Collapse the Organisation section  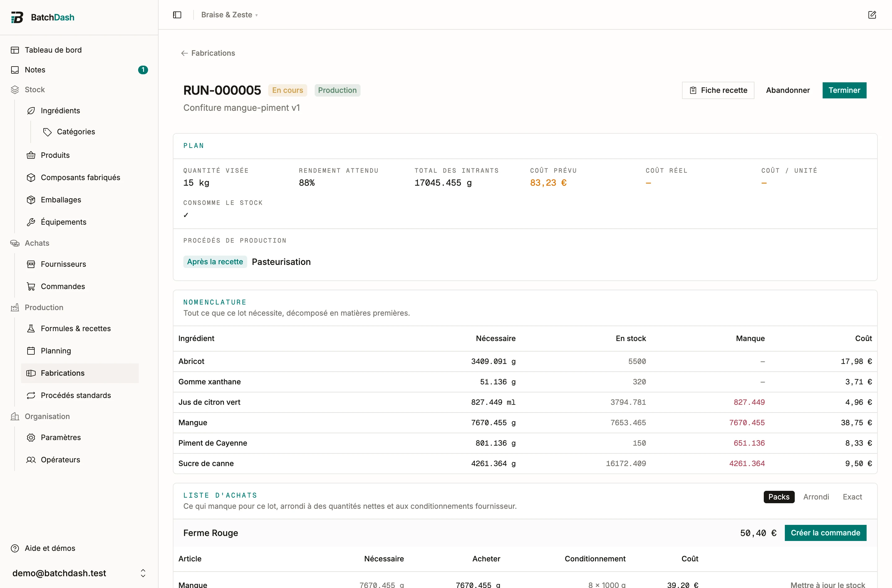coord(79,416)
